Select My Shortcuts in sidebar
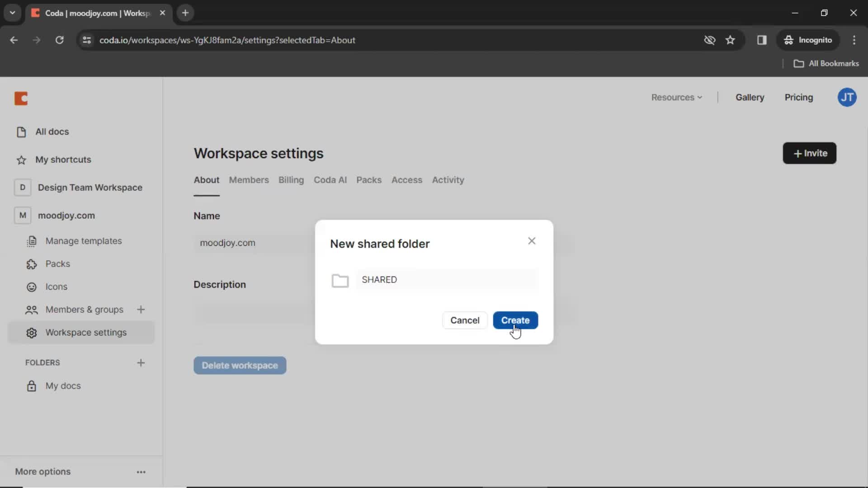The image size is (868, 488). pyautogui.click(x=63, y=159)
